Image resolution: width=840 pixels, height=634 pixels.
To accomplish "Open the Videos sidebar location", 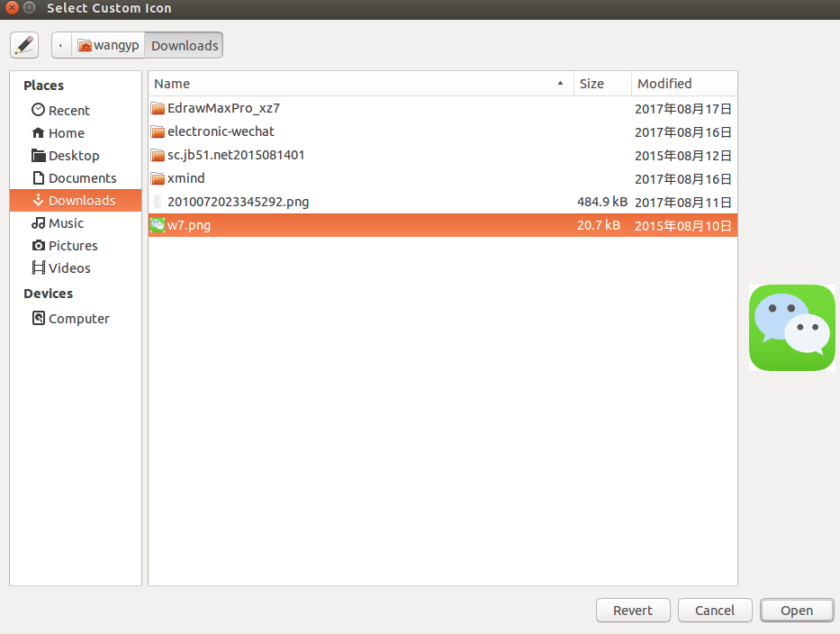I will pos(69,268).
